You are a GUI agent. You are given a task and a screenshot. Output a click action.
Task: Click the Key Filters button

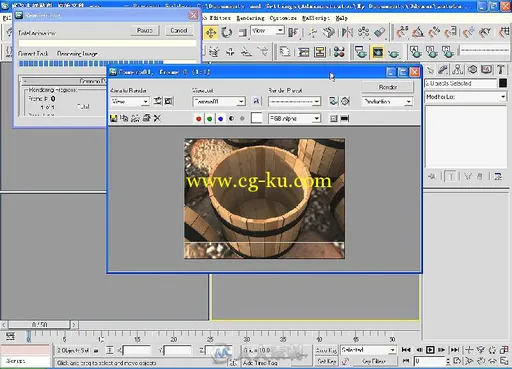[374, 361]
